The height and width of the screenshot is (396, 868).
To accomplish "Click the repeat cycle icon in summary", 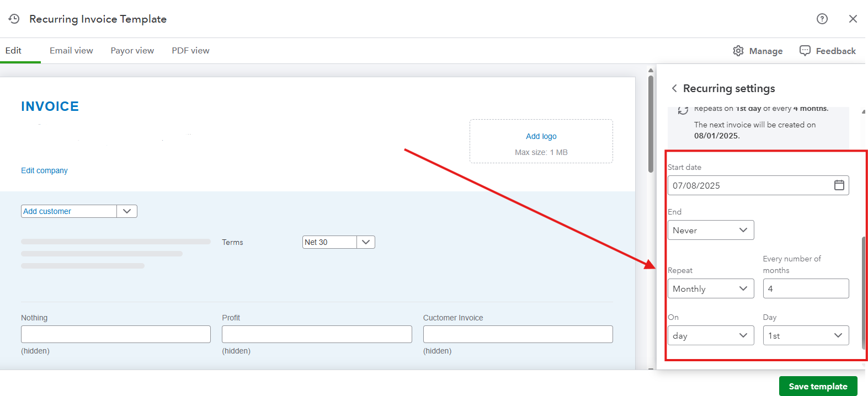I will (683, 110).
